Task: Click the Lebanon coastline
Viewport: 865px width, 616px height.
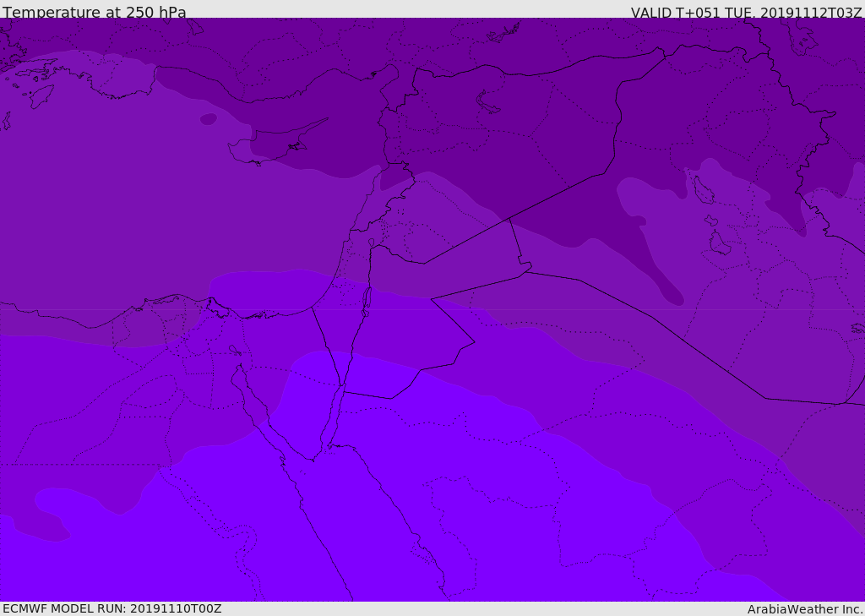Action: pos(368,199)
